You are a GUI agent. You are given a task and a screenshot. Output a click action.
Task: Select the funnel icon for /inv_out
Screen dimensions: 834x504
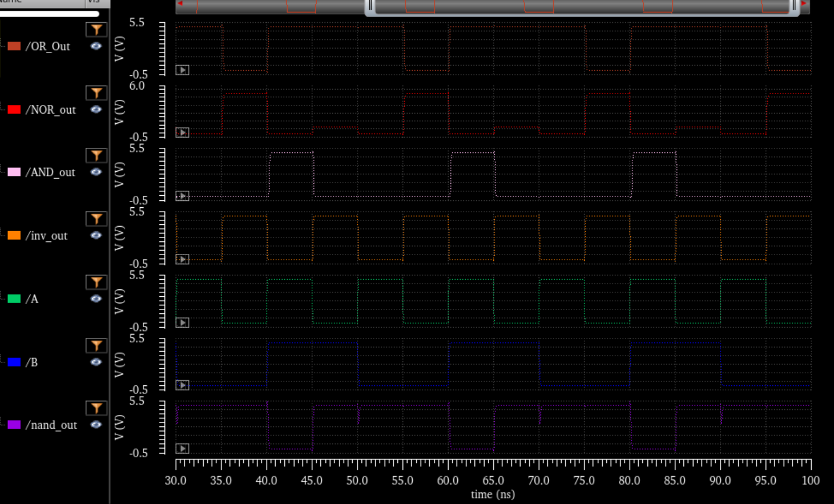click(x=96, y=219)
